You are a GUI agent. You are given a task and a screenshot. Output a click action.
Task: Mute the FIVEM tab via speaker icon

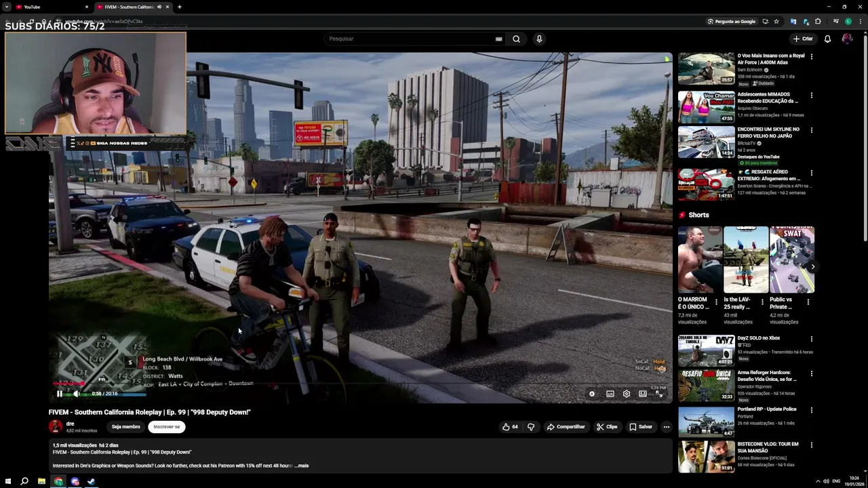pos(159,7)
